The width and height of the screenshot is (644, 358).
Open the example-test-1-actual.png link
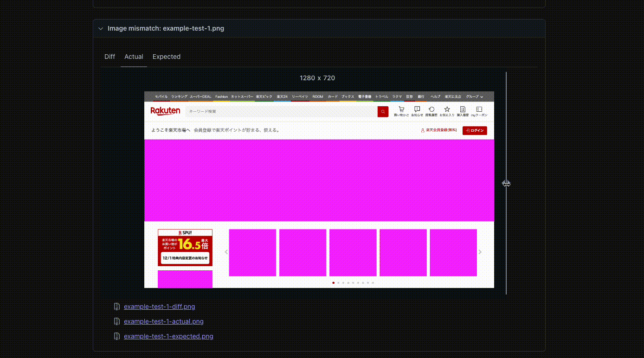point(163,321)
